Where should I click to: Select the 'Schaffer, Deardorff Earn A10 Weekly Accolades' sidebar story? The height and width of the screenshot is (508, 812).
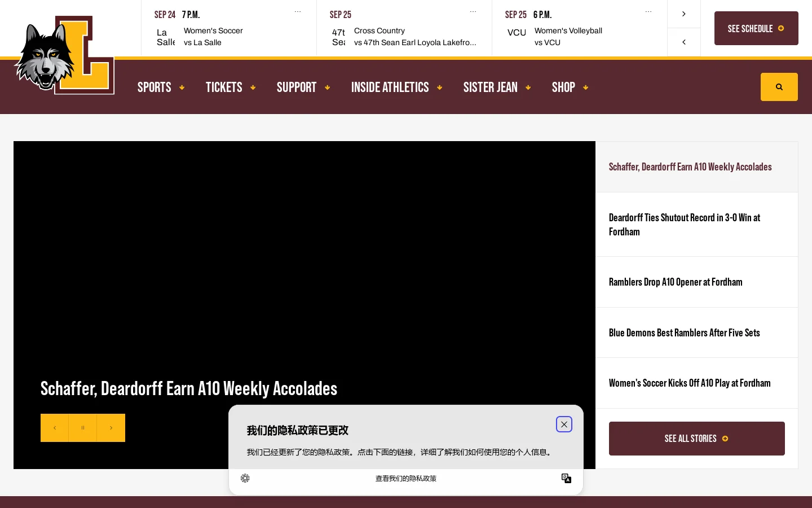tap(697, 167)
